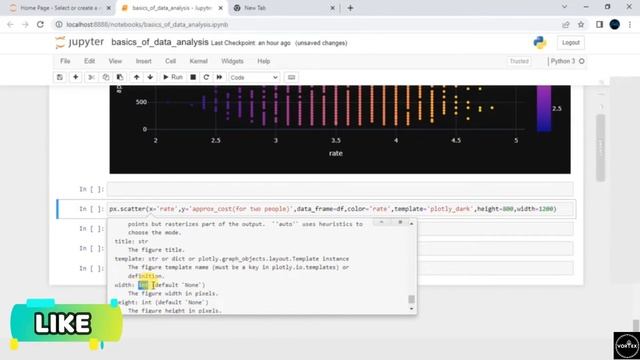Insert cell below with plus icon
The height and width of the screenshot is (360, 640).
(76, 77)
